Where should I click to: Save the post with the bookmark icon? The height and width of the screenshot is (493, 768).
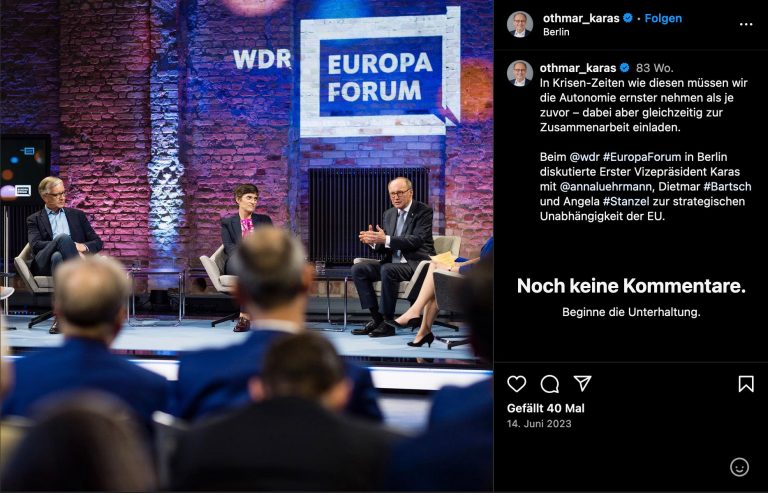coord(745,384)
